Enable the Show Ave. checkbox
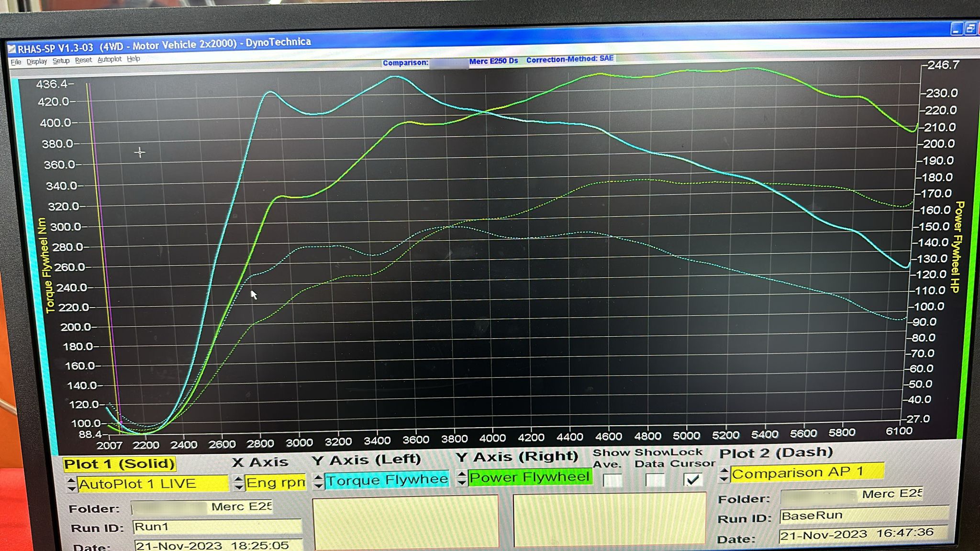 pyautogui.click(x=612, y=480)
